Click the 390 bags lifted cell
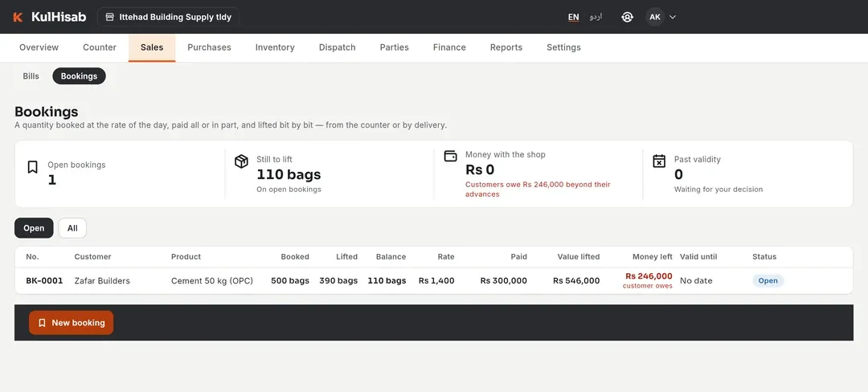Viewport: 868px width, 392px height. click(338, 281)
